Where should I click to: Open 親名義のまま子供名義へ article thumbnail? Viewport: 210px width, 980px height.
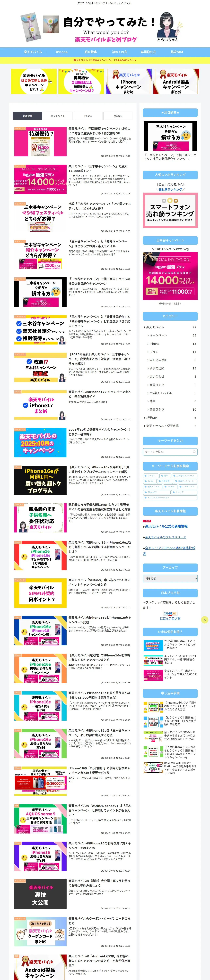click(40, 517)
